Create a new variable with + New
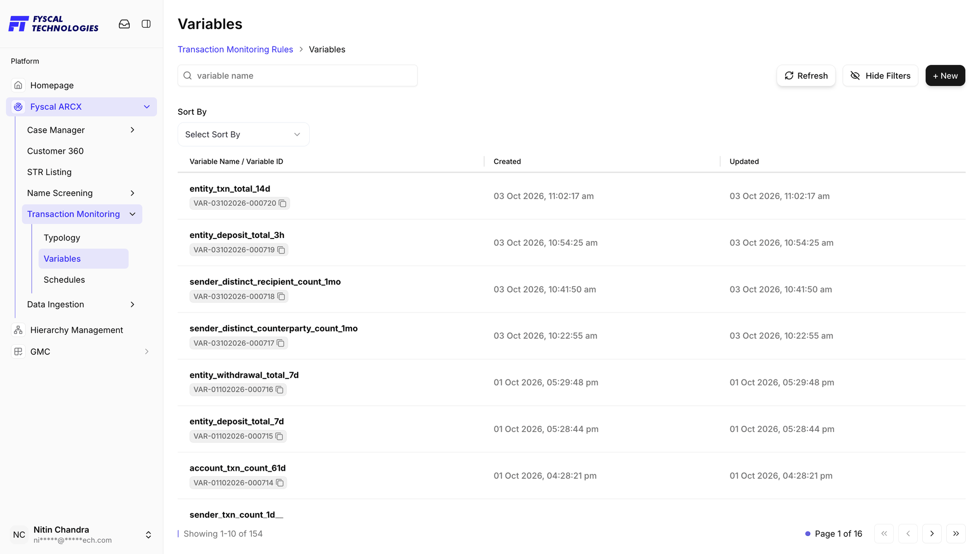The height and width of the screenshot is (554, 980). [x=945, y=76]
